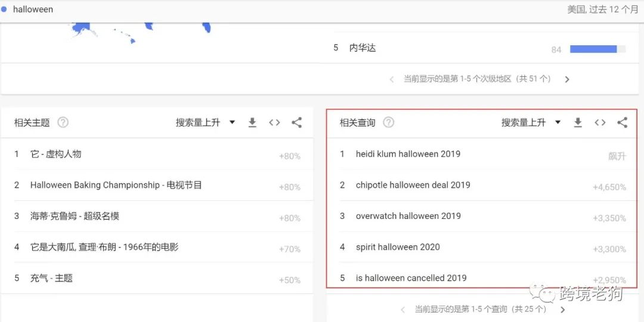Download 相关主题 data as CSV
Screen dimensions: 644x322
[x=252, y=122]
